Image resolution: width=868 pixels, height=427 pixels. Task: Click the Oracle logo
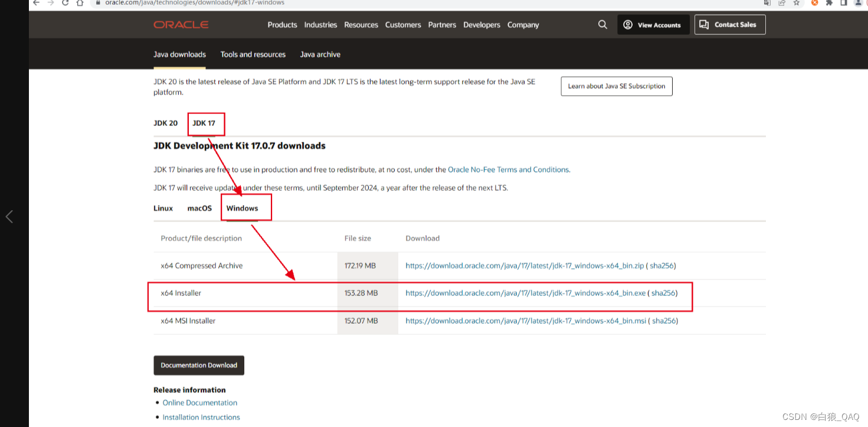click(181, 25)
